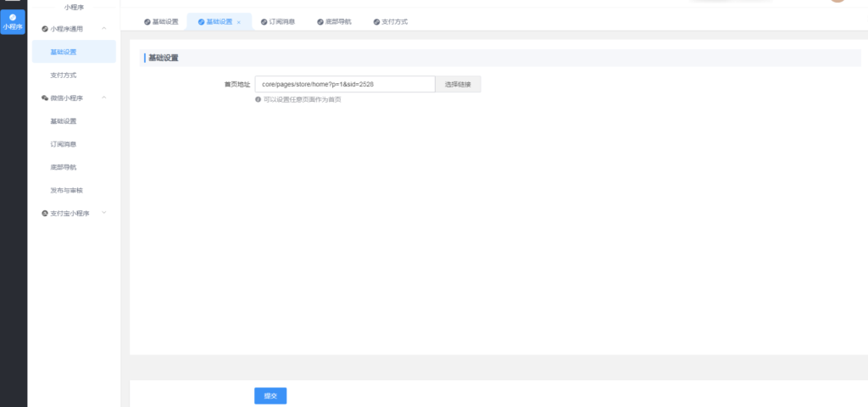
Task: Switch to the 底部导航 tab
Action: pos(337,22)
